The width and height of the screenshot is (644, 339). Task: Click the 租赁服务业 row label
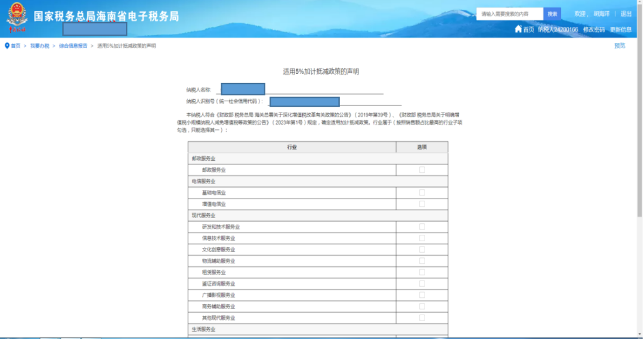point(213,272)
